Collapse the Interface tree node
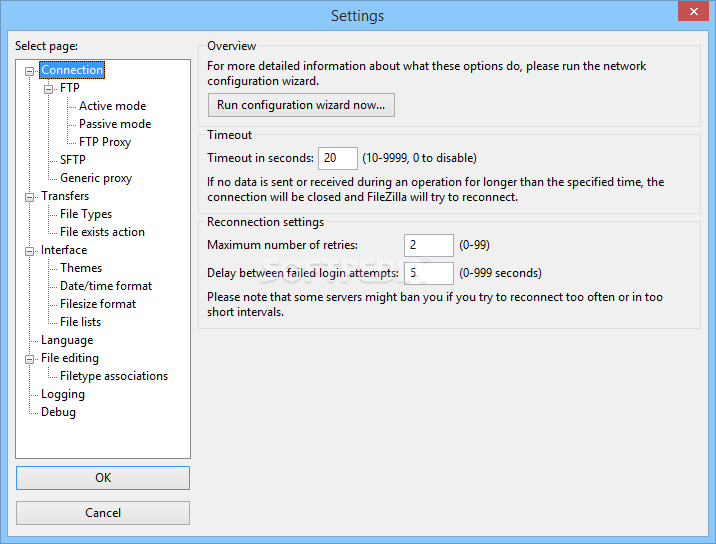The width and height of the screenshot is (716, 544). coord(29,251)
